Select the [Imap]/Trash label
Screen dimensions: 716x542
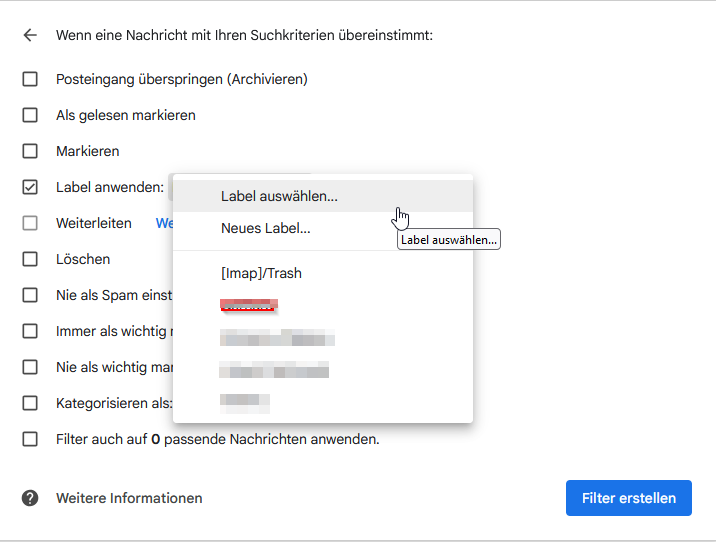tap(261, 273)
